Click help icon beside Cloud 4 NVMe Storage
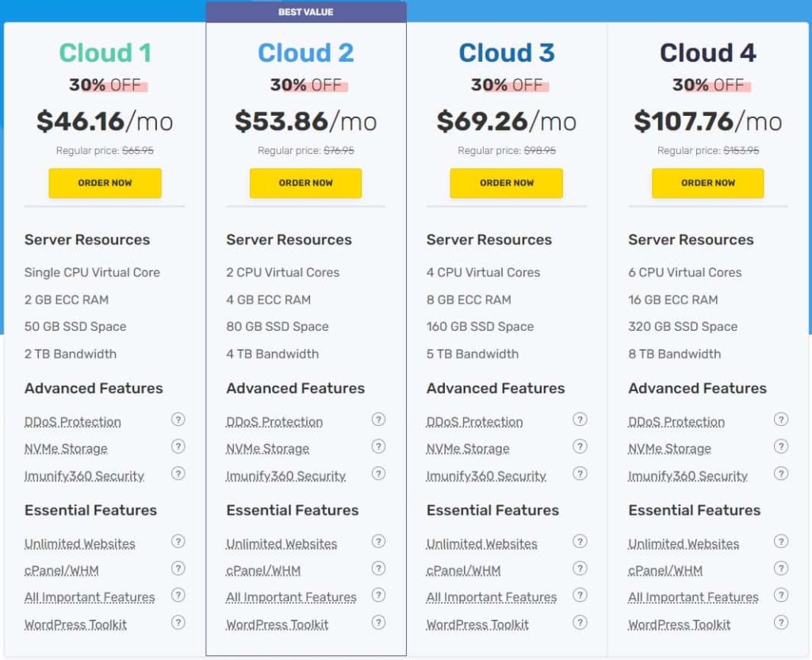 [x=781, y=447]
